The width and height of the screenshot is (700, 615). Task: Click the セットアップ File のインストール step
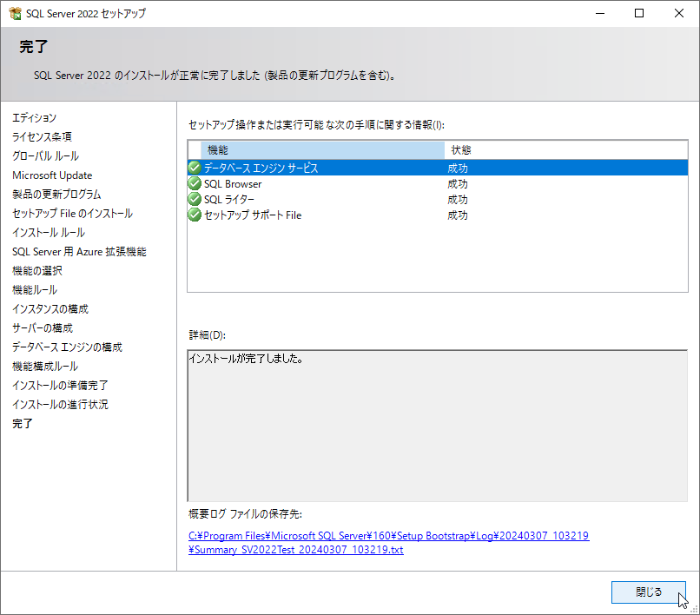(72, 214)
